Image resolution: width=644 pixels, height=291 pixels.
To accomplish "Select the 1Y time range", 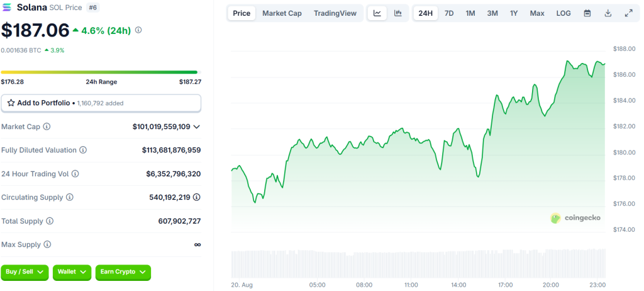I will [x=514, y=13].
